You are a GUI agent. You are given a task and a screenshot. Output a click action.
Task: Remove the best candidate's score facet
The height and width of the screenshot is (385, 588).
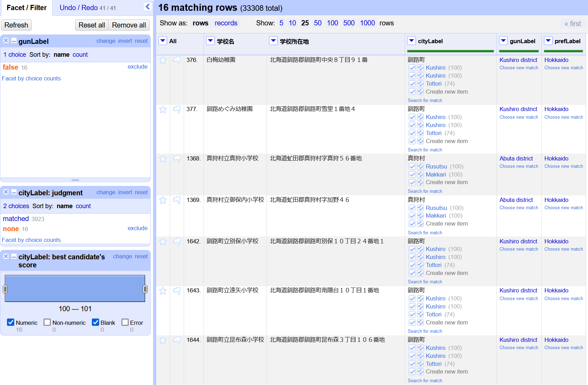point(6,257)
